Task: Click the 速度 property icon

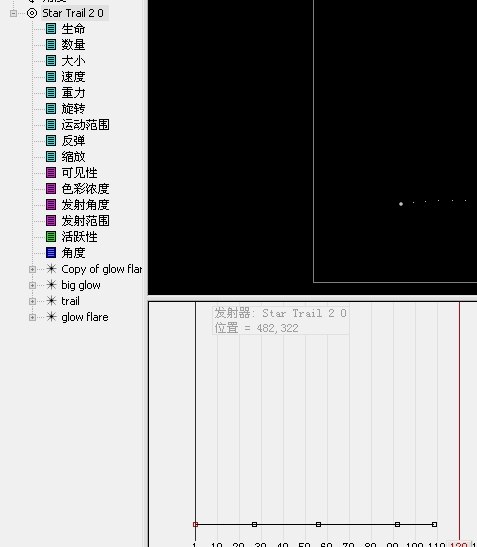Action: [x=51, y=77]
